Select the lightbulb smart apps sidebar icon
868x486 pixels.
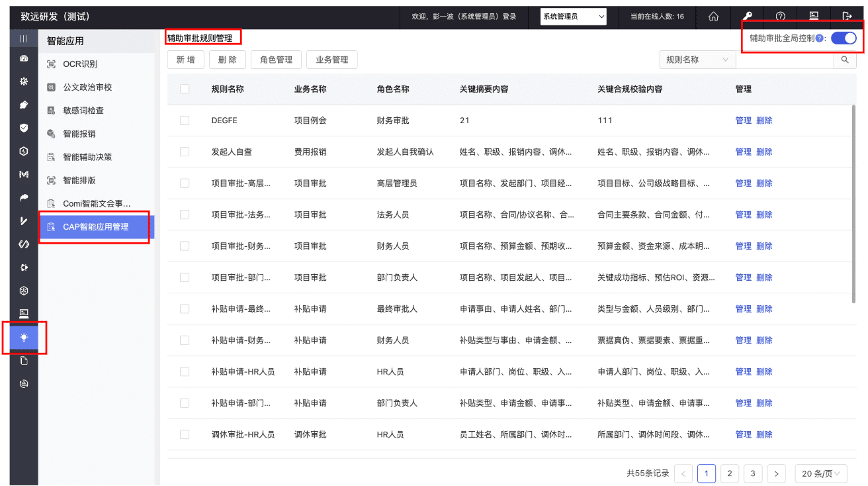[x=24, y=337]
